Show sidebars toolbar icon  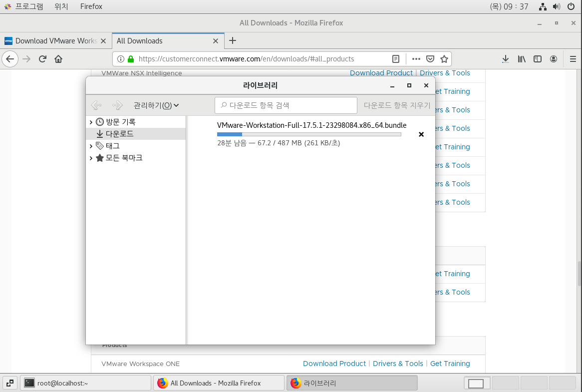538,59
